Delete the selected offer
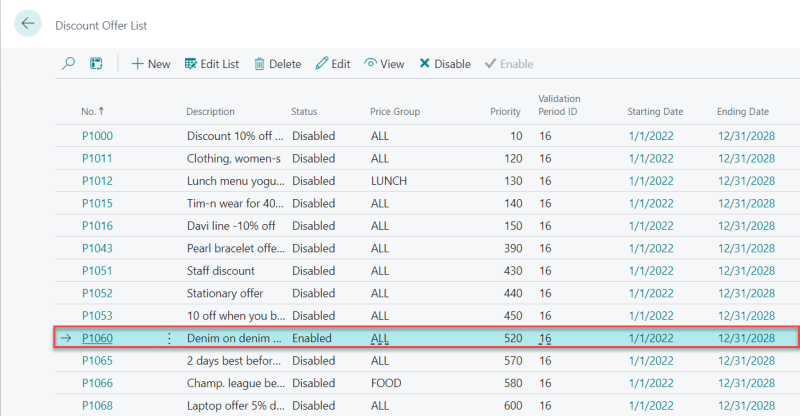The image size is (800, 416). 278,64
